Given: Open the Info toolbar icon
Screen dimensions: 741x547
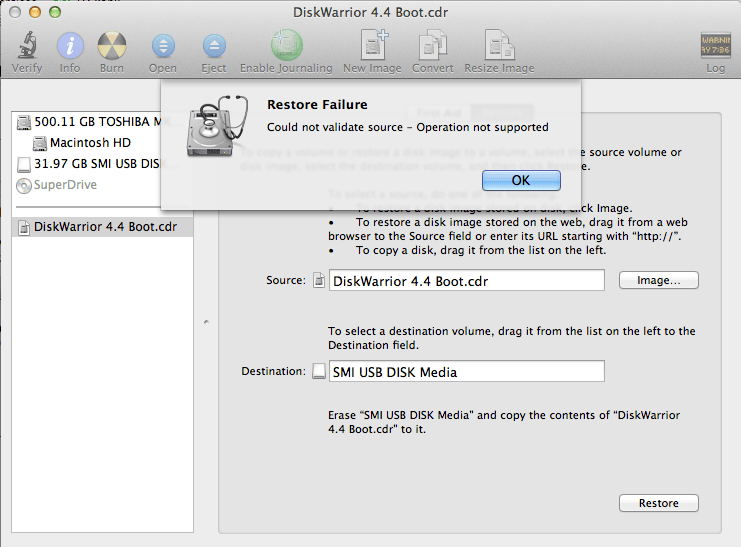Looking at the screenshot, I should pos(70,46).
